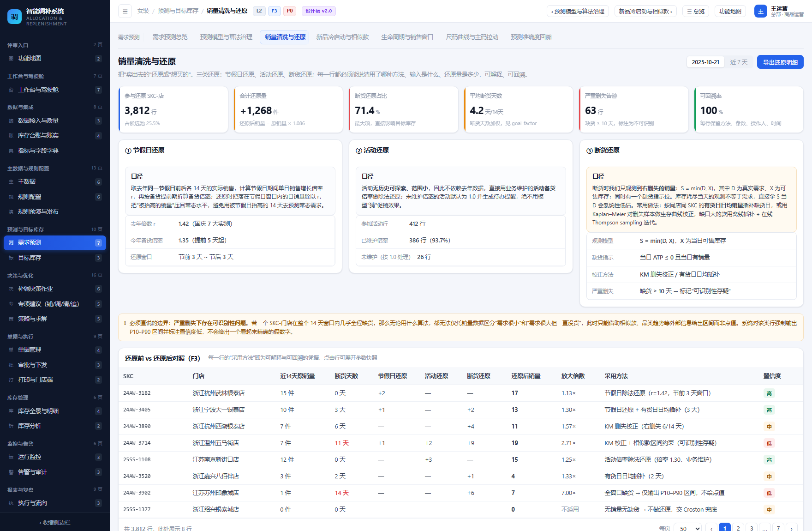
Task: Click the icon beside 数据接入与质量
Action: (11, 121)
